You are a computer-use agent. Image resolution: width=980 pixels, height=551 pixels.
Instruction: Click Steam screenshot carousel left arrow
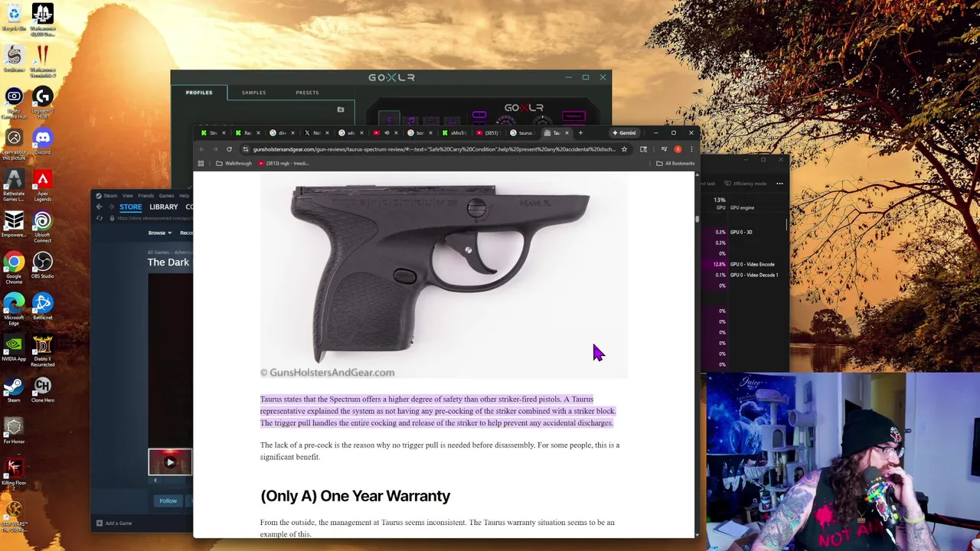pyautogui.click(x=155, y=481)
